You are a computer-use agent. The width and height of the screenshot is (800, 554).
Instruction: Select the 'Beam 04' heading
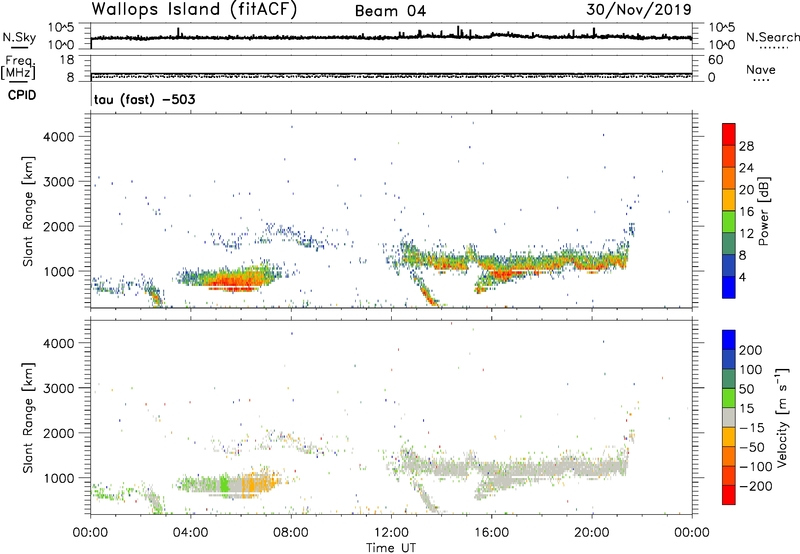(390, 11)
